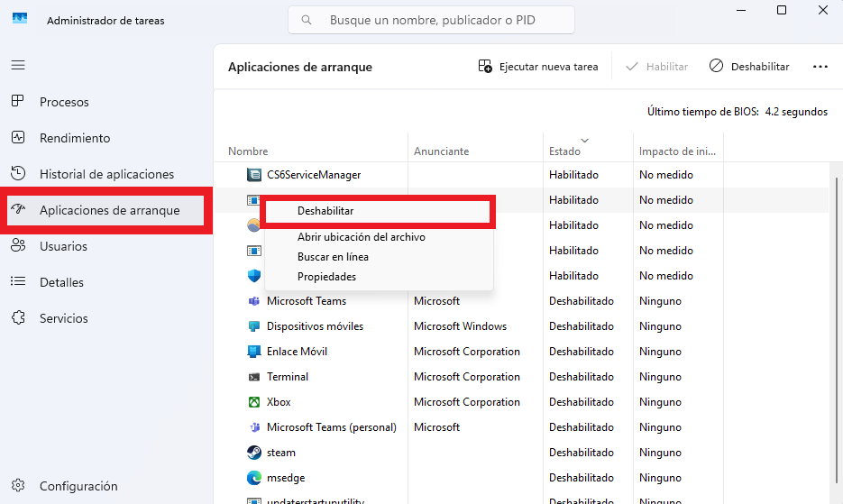
Task: Click Microsoft Teams (personal) icon
Action: click(x=253, y=427)
